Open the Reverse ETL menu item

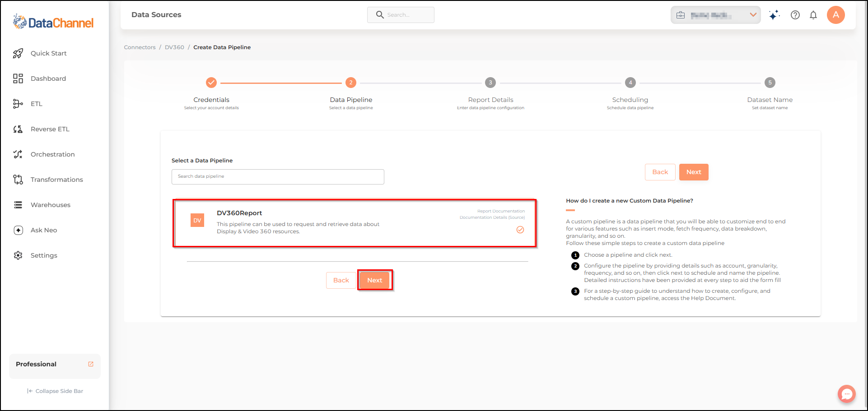pos(50,129)
